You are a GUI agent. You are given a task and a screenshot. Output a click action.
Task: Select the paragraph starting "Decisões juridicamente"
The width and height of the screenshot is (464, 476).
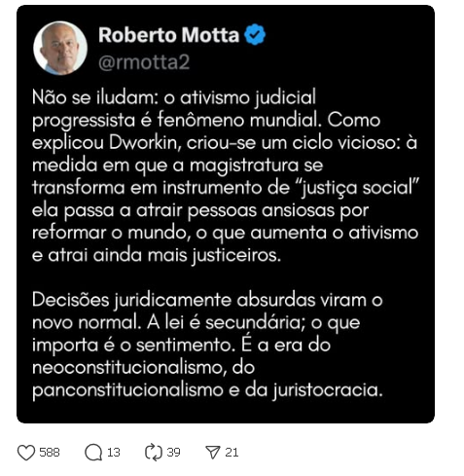click(207, 346)
